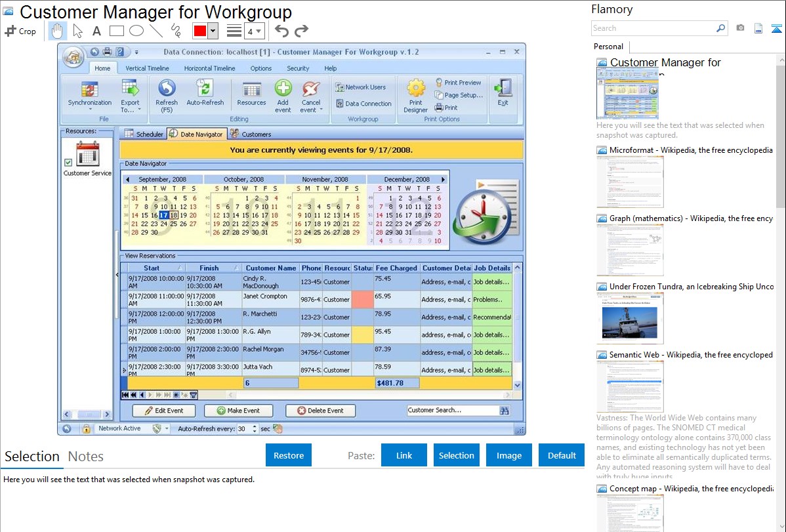This screenshot has height=532, width=786.
Task: Open Page Setup
Action: (459, 94)
